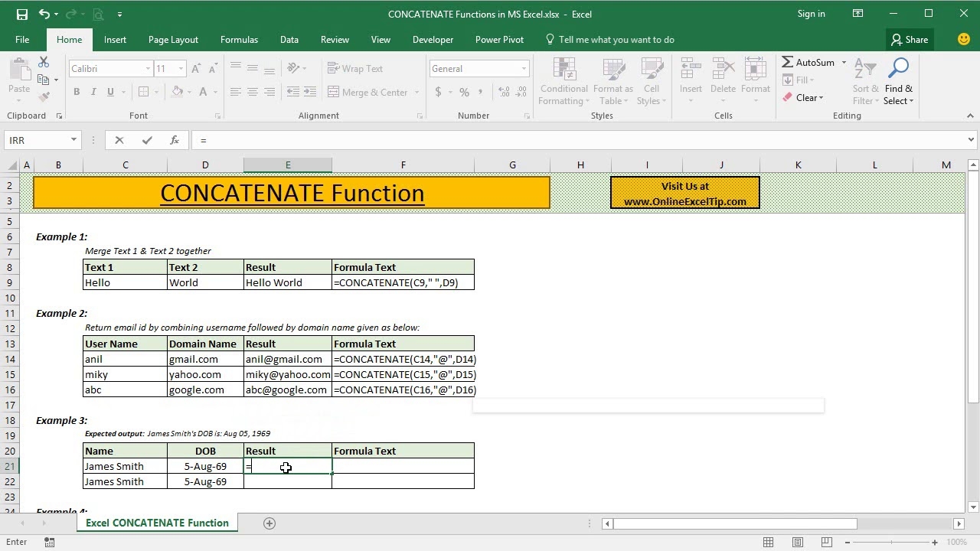This screenshot has height=551, width=980.
Task: Click the Font Color letter A
Action: click(x=204, y=92)
